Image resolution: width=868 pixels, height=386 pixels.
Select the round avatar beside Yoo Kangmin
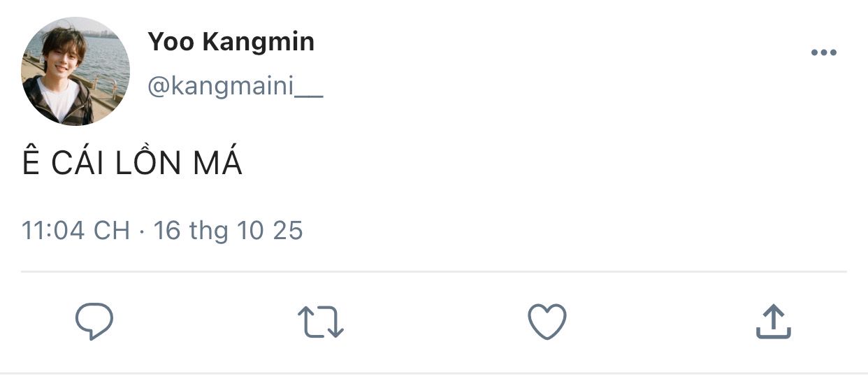point(75,71)
